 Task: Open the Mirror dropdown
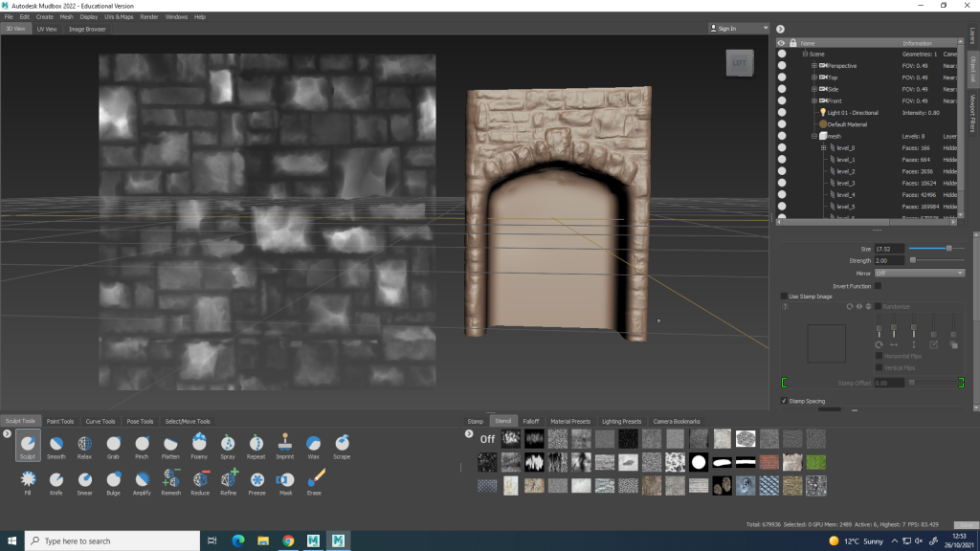(x=919, y=274)
